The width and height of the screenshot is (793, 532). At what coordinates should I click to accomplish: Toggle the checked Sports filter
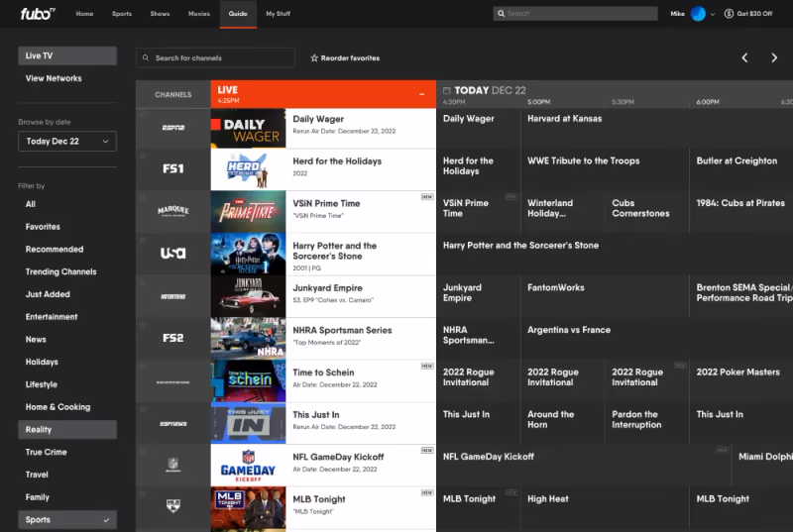67,519
